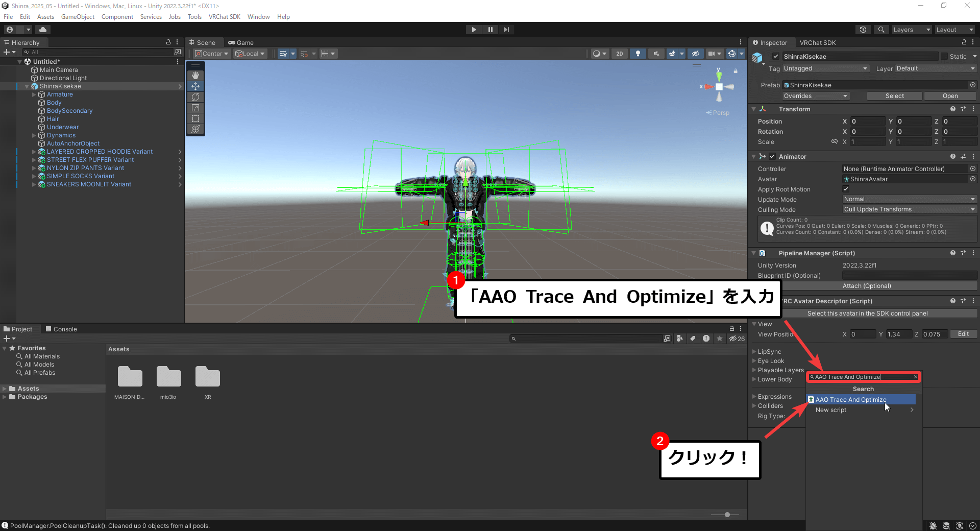The width and height of the screenshot is (980, 531).
Task: Toggle favorites star in Project toolbar
Action: [x=719, y=339]
